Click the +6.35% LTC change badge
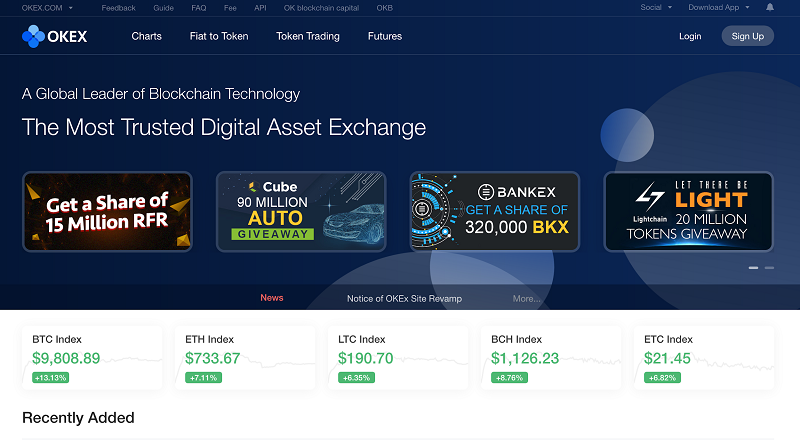The image size is (800, 440). click(356, 378)
